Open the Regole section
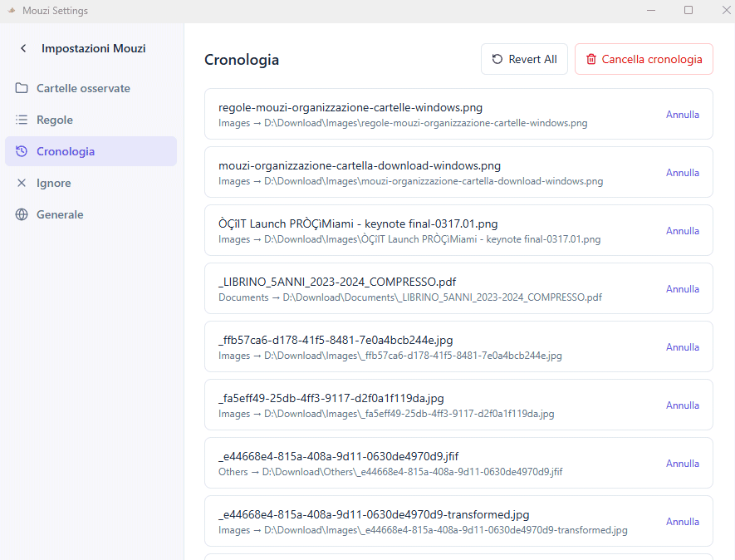The height and width of the screenshot is (560, 735). tap(91, 120)
